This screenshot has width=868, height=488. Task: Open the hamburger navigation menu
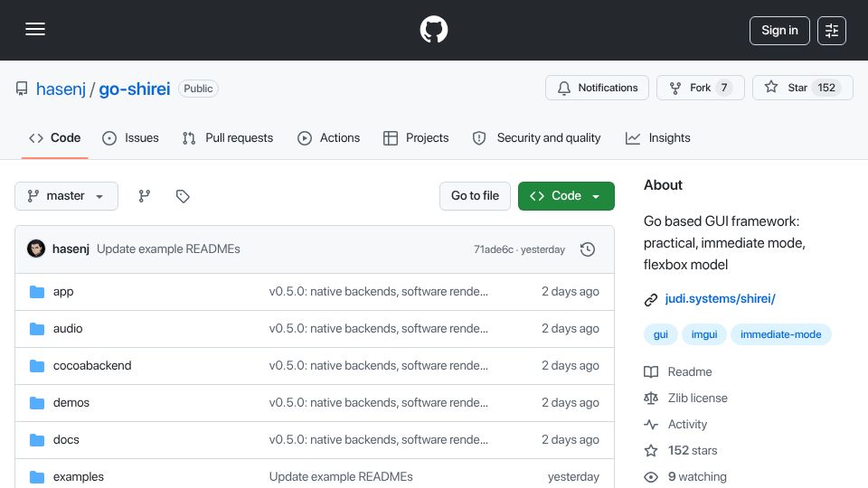click(35, 29)
